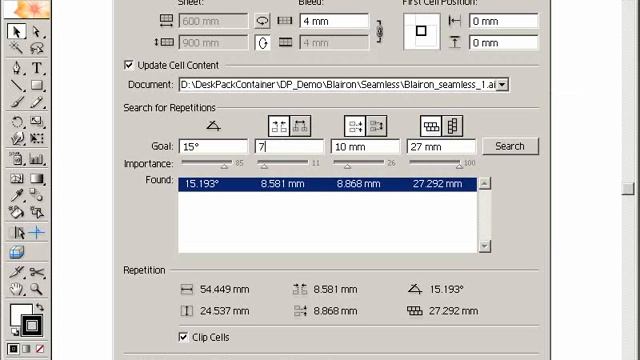Click the sheet height rotate button
Image resolution: width=640 pixels, height=360 pixels.
tap(262, 42)
